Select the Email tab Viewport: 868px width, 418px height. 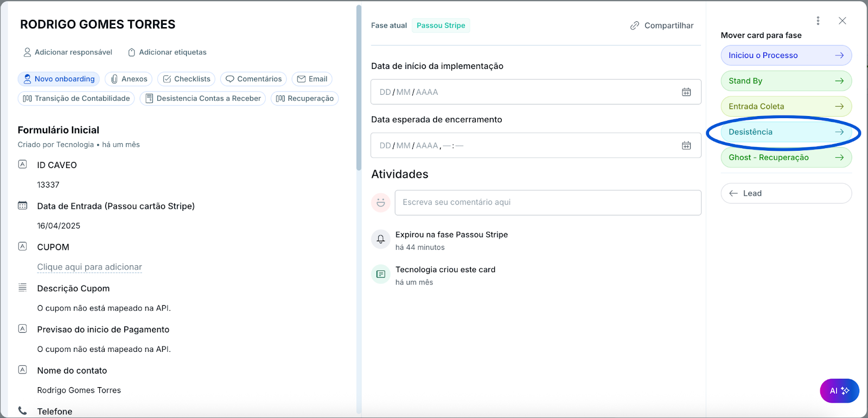tap(312, 79)
